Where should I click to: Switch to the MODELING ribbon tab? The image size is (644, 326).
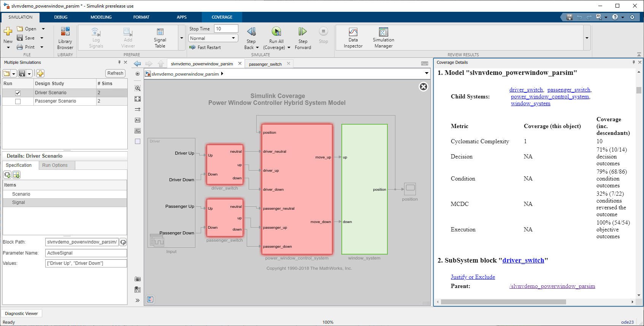coord(101,17)
